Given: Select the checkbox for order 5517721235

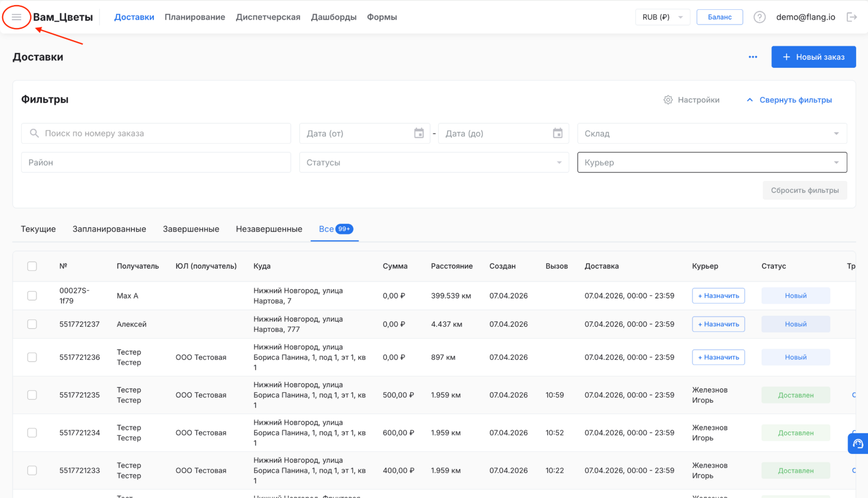Looking at the screenshot, I should point(32,395).
